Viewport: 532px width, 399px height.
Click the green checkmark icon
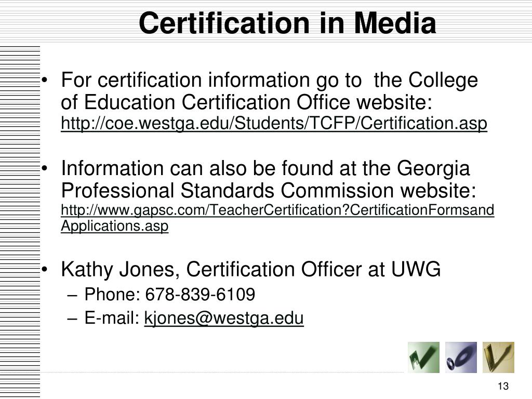coord(423,357)
